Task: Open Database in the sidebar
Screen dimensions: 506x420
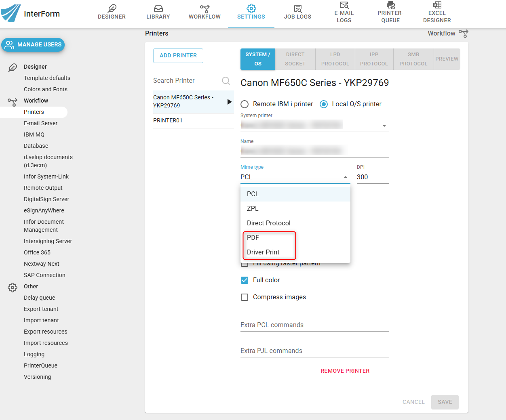Action: 36,146
